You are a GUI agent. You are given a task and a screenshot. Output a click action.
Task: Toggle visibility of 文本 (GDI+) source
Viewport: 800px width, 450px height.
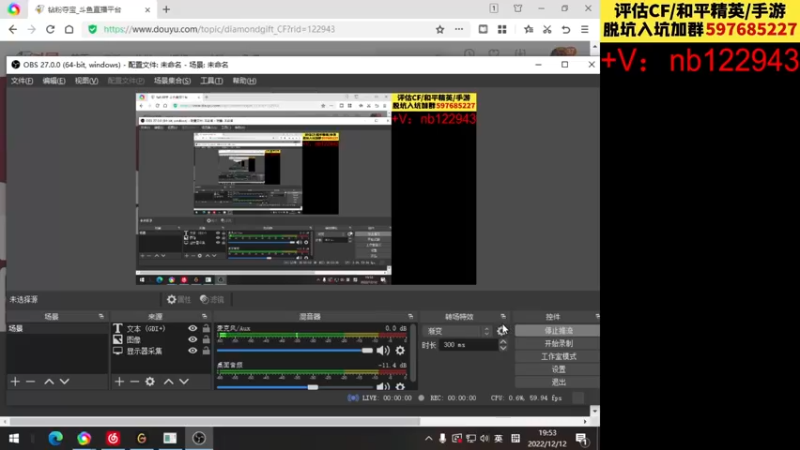tap(192, 329)
